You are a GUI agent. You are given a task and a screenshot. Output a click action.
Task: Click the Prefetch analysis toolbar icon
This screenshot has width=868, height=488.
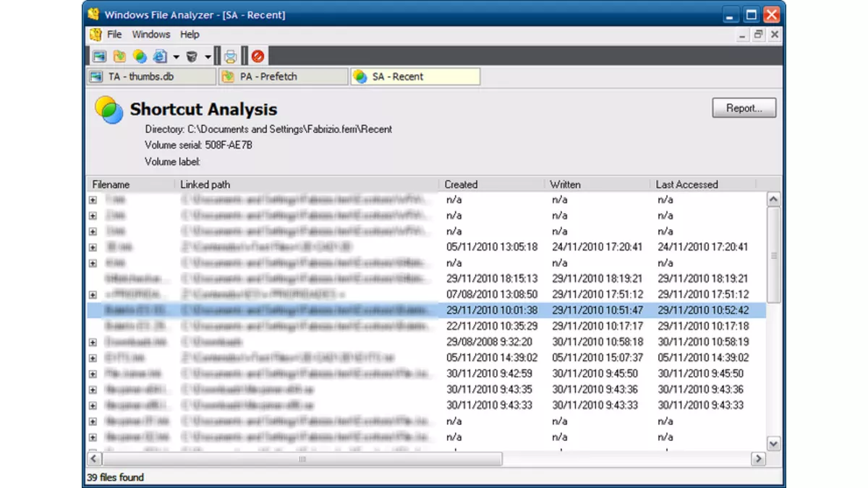coord(119,56)
